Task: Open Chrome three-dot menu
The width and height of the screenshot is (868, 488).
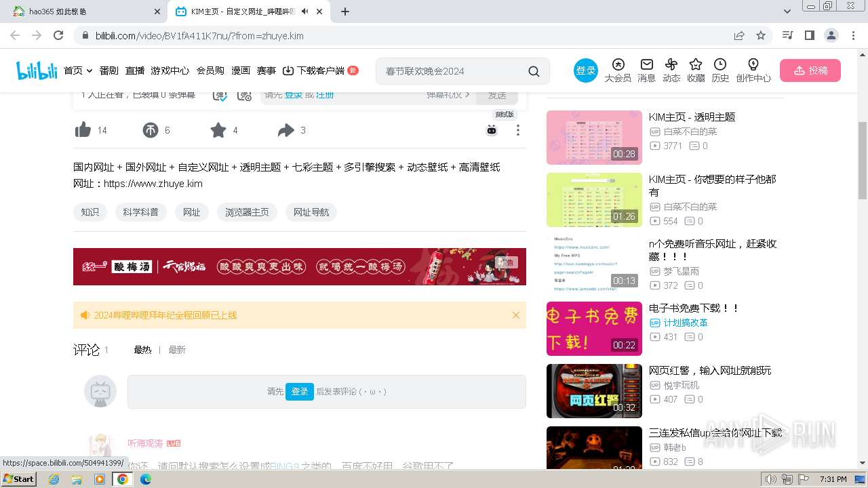Action: pos(852,35)
